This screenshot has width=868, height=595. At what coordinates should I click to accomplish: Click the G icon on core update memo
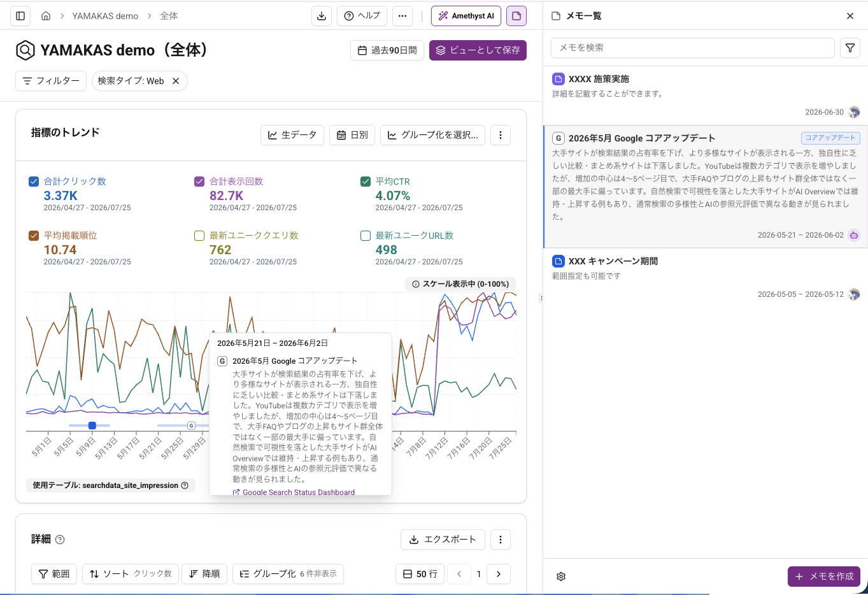coord(558,138)
